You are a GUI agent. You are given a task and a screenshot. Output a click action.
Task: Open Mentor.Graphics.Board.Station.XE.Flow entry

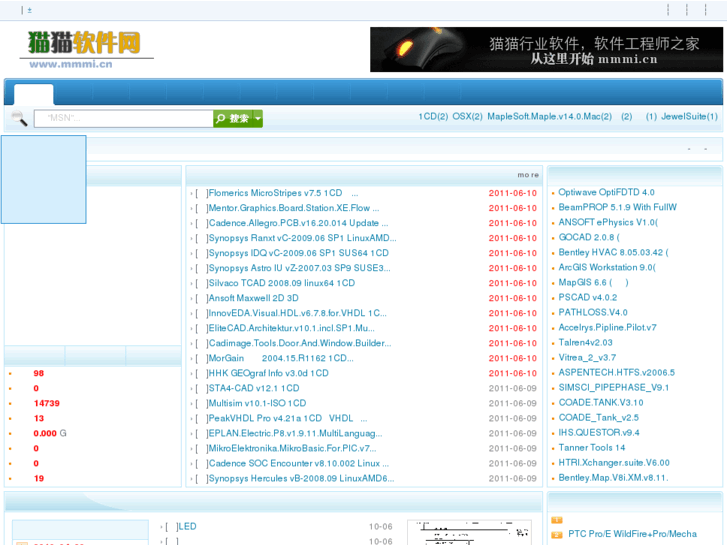point(293,208)
